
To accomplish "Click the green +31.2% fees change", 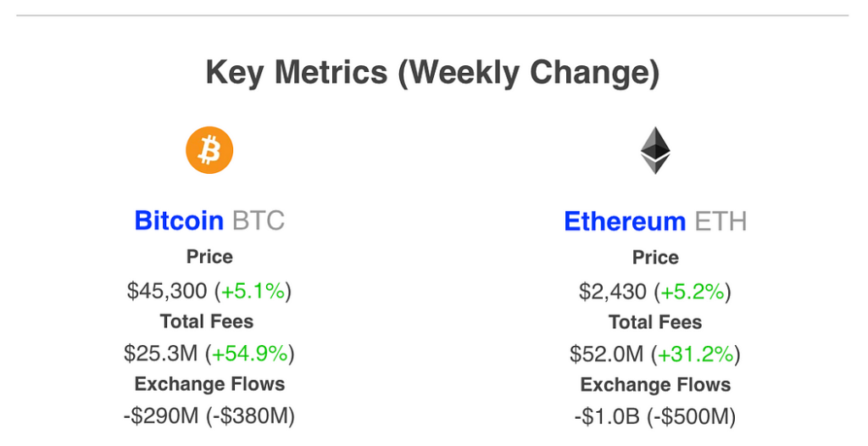I will click(x=696, y=354).
